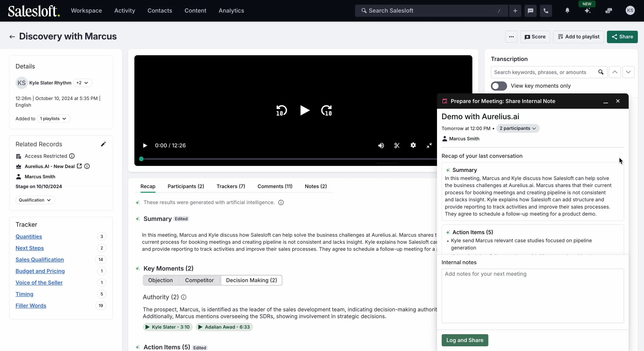The width and height of the screenshot is (644, 351).
Task: Open the Filler Words tracker link
Action: pyautogui.click(x=31, y=306)
